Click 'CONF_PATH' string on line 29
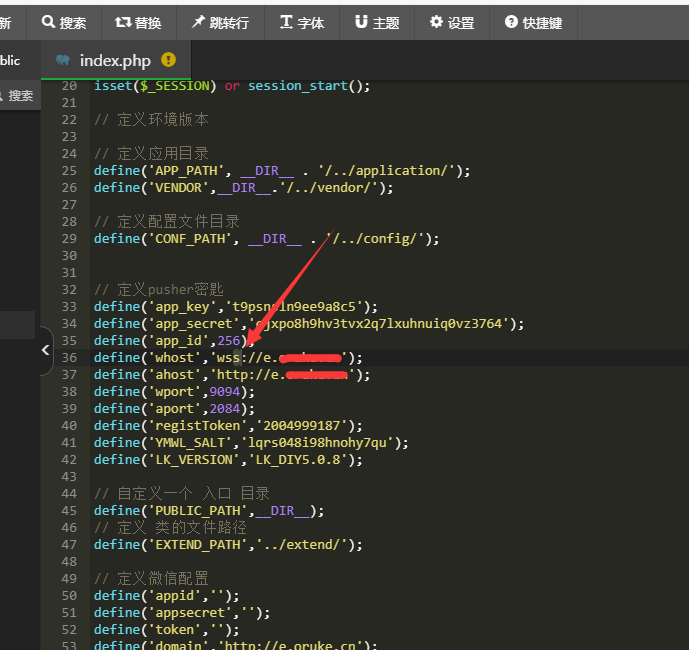This screenshot has width=689, height=650. pyautogui.click(x=190, y=239)
